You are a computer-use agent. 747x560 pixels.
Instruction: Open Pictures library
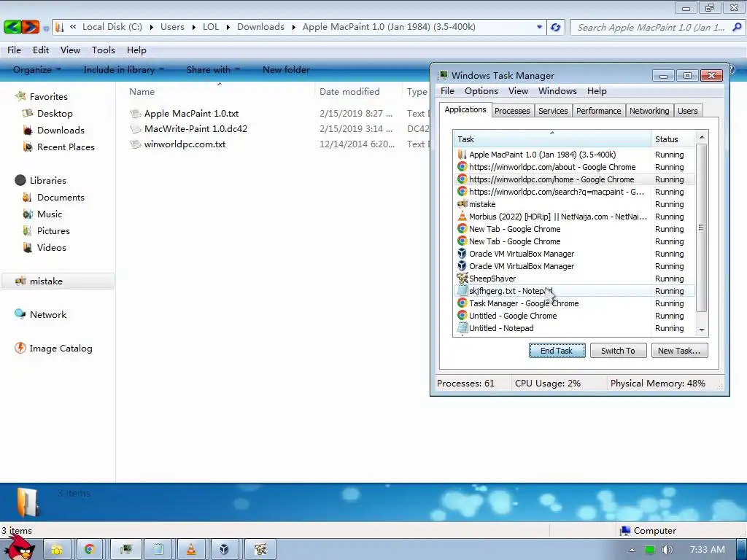[x=53, y=231]
